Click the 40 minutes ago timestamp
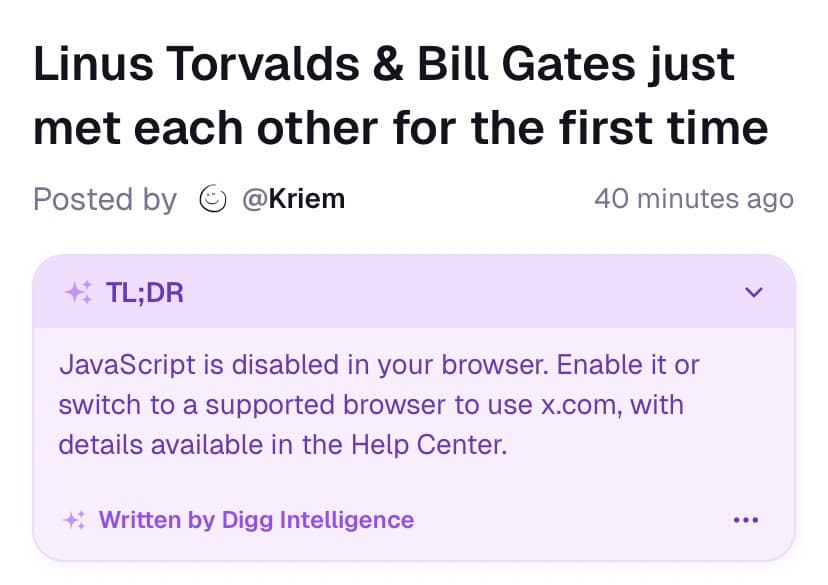 click(x=694, y=199)
